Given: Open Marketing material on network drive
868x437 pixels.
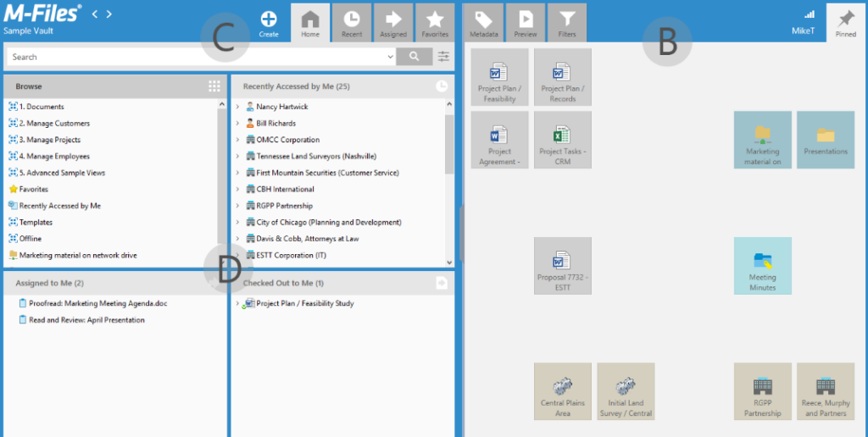Looking at the screenshot, I should coord(73,256).
